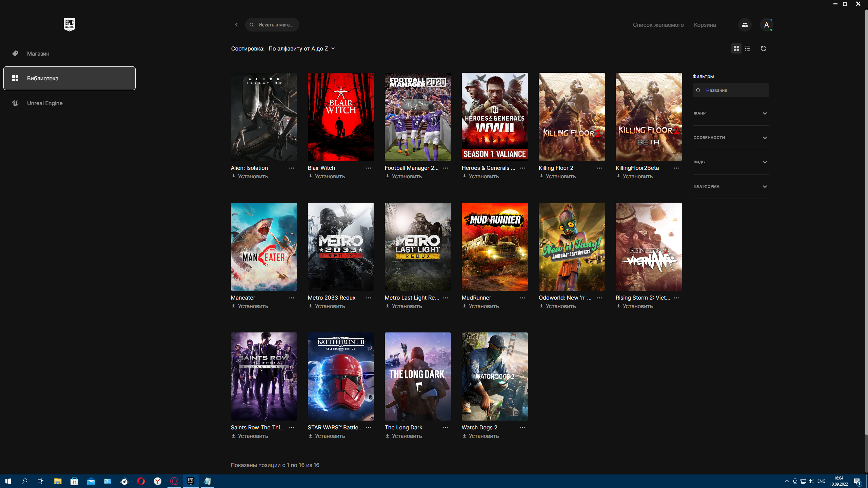
Task: Open the Корзина cart link
Action: (705, 25)
